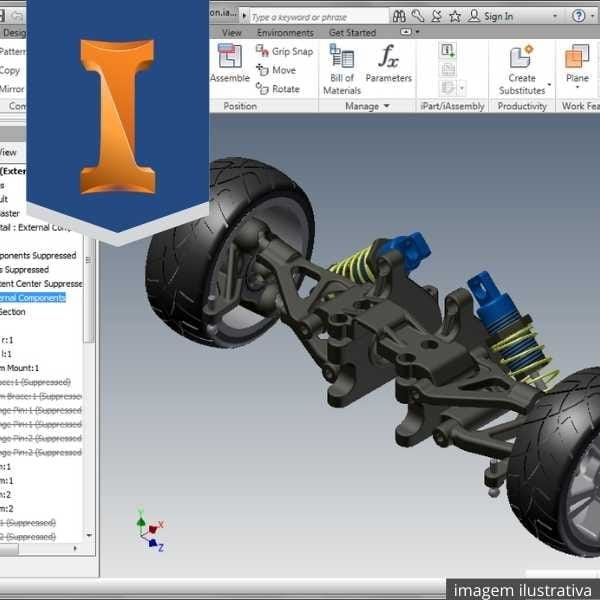Click the Position panel label

click(x=240, y=106)
